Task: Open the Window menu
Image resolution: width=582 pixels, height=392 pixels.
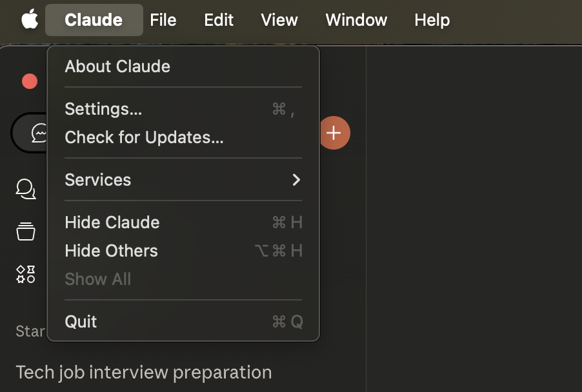Action: pos(356,20)
